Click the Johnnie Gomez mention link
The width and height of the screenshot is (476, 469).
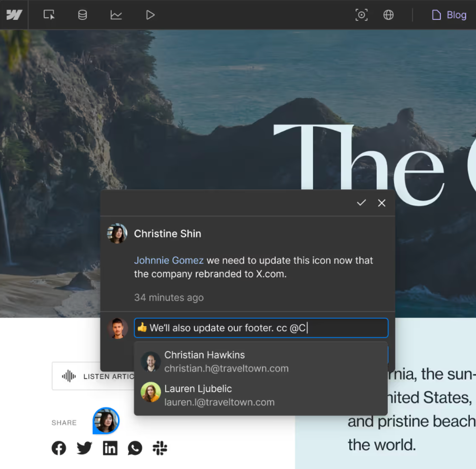click(x=169, y=260)
